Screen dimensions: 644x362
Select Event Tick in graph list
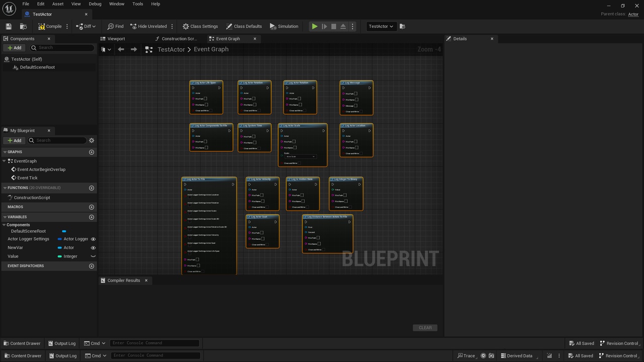tap(27, 178)
